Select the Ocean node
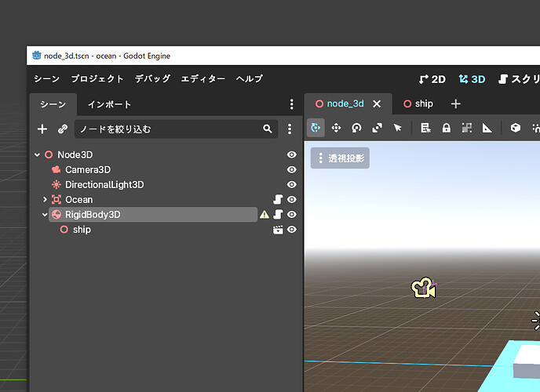Screen dimensions: 540x392 pos(78,200)
